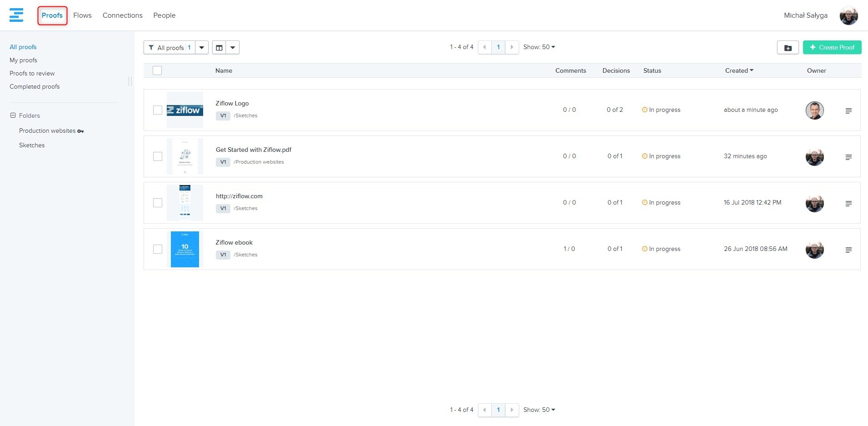Collapse the Folders tree section
The image size is (868, 426).
point(13,115)
